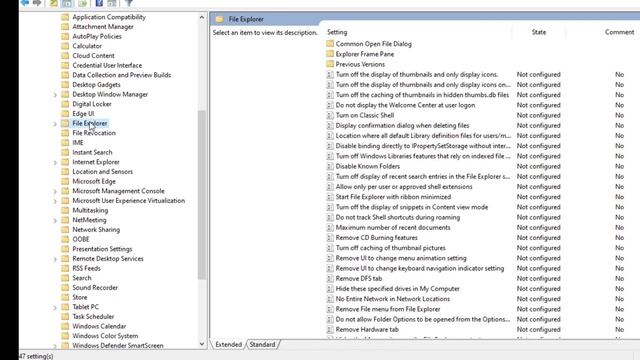Click the folder icon next to Search
The width and height of the screenshot is (640, 360).
65,278
